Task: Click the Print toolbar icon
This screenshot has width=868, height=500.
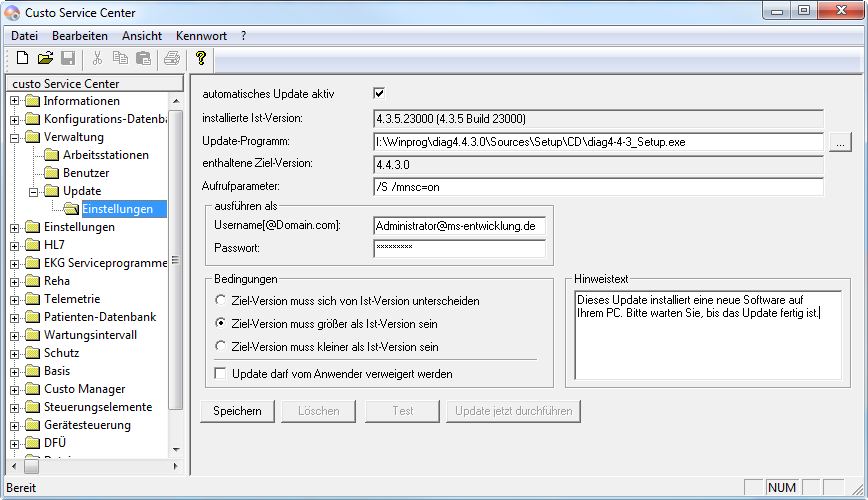Action: 172,58
